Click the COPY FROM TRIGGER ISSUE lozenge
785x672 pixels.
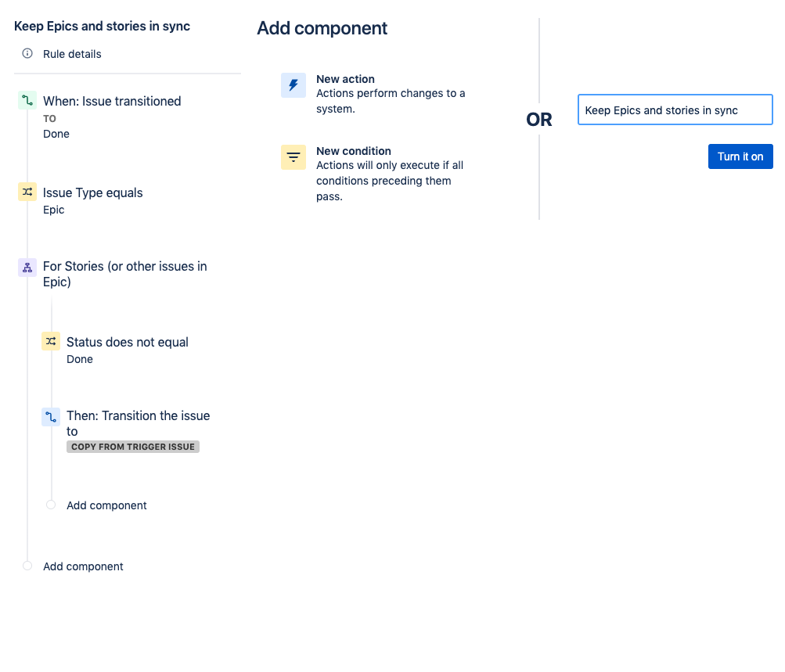click(x=132, y=446)
